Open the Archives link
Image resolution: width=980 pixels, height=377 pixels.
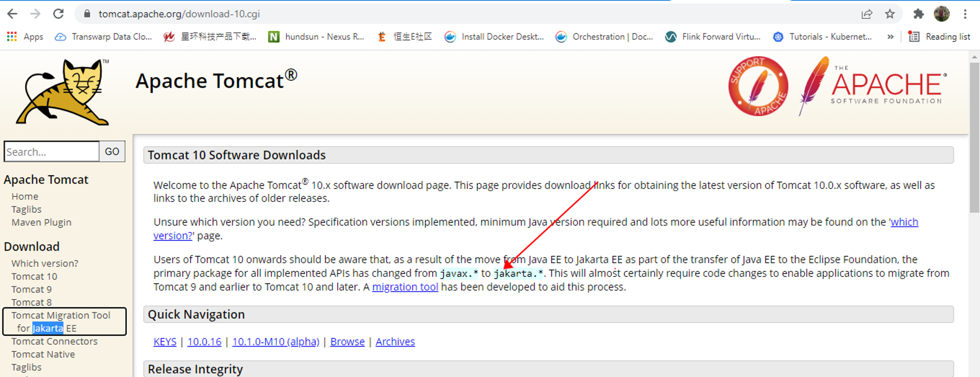pos(395,342)
